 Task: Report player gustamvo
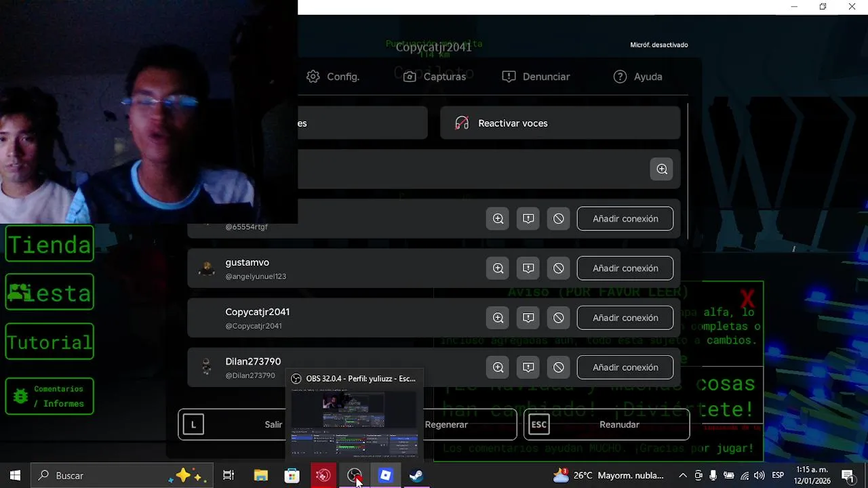pyautogui.click(x=528, y=268)
